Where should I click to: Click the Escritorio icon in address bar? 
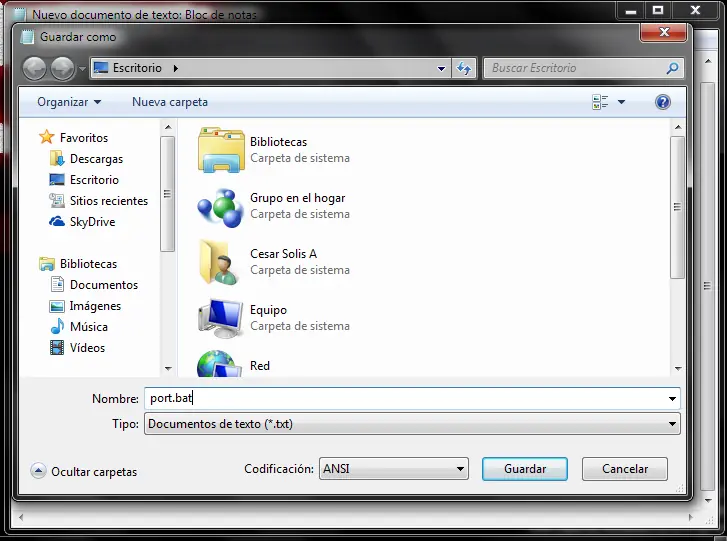pos(101,68)
